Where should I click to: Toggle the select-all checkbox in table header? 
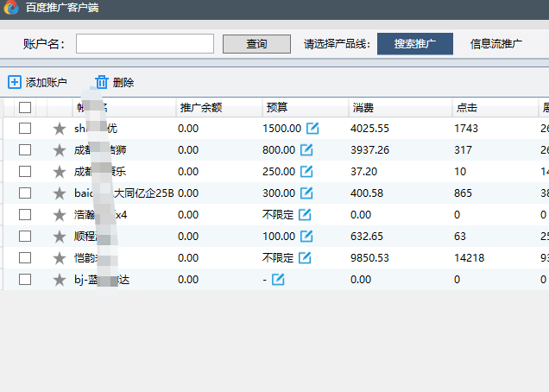tap(25, 107)
